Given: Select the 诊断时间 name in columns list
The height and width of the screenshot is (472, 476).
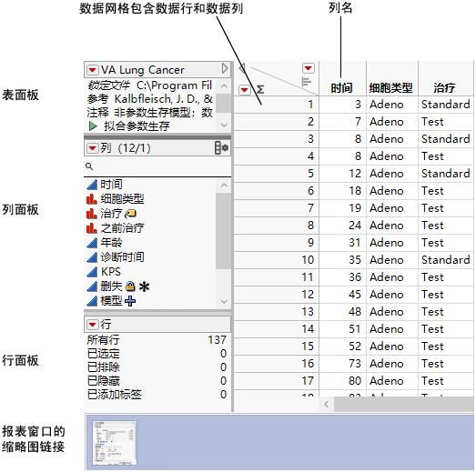Looking at the screenshot, I should tap(122, 257).
